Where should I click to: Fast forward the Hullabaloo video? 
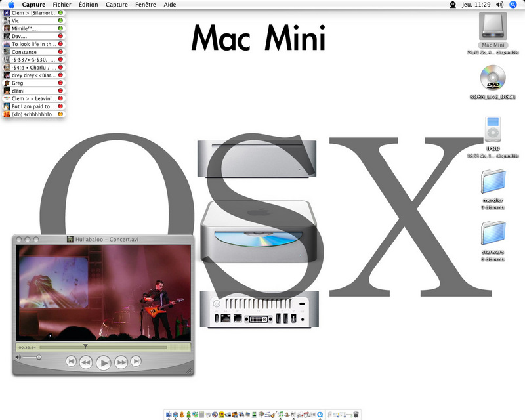121,362
